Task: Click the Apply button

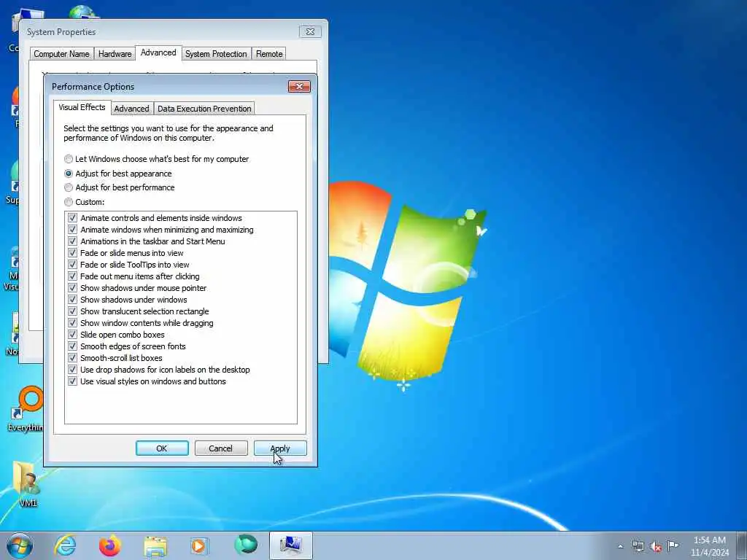Action: [280, 448]
